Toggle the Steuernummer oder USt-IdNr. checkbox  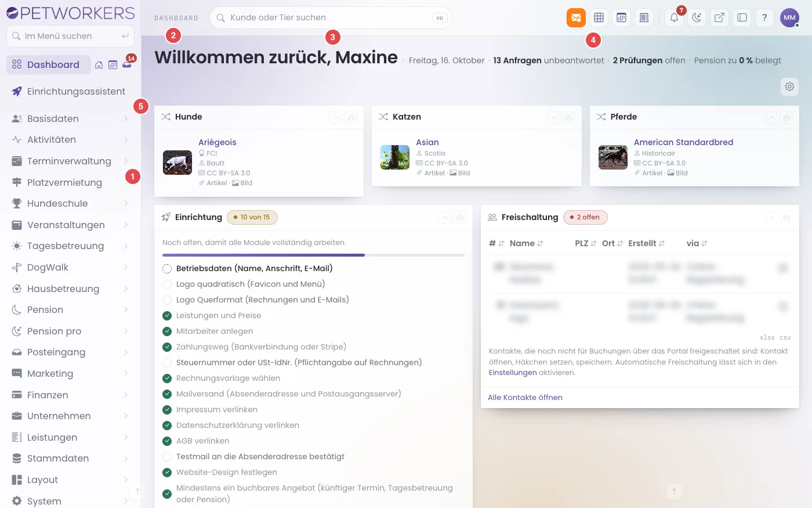(x=167, y=363)
